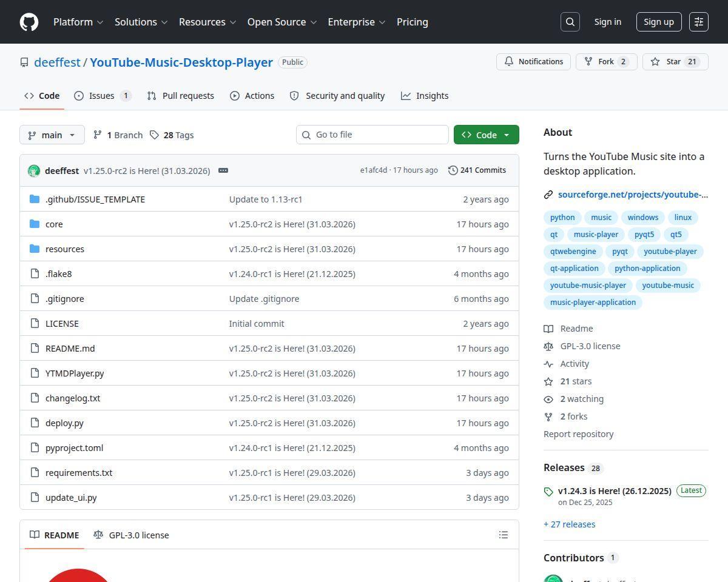Click the folder icon for .github/ISSUE_TEMPLATE
728x582 pixels.
[35, 199]
